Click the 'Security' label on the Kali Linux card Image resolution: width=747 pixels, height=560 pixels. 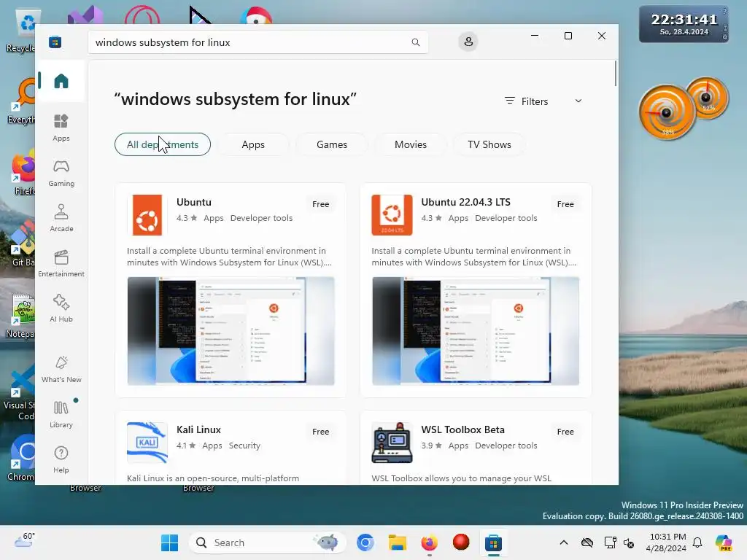click(244, 446)
